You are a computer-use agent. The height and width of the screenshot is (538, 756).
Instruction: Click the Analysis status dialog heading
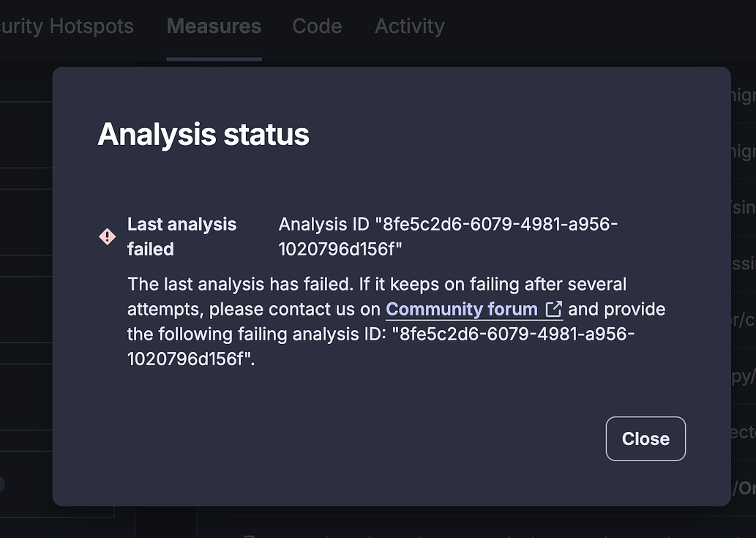203,134
